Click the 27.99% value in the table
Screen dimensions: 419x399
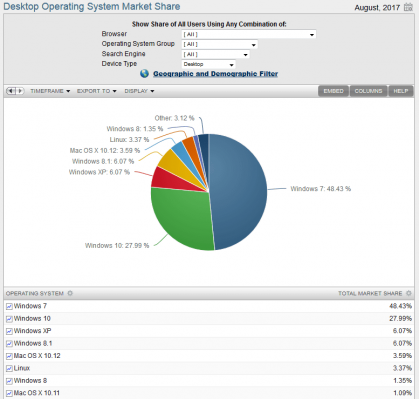click(400, 319)
